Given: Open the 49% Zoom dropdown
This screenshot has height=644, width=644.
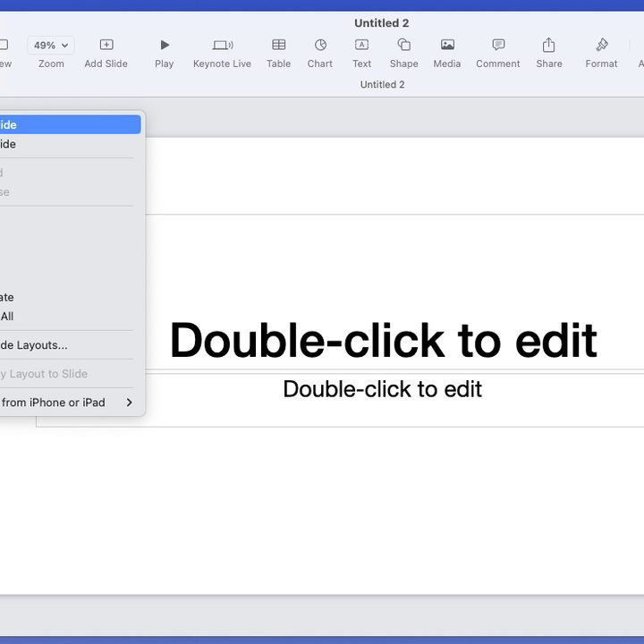Looking at the screenshot, I should point(50,46).
